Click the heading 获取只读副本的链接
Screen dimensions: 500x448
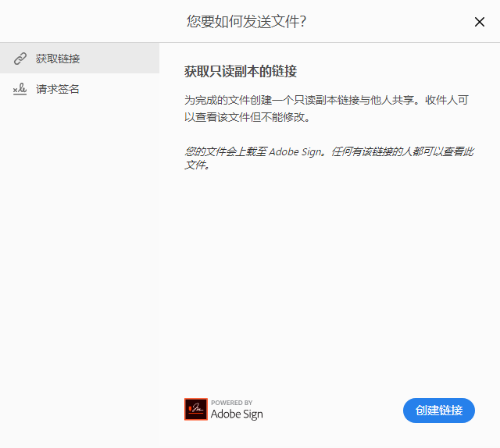241,71
